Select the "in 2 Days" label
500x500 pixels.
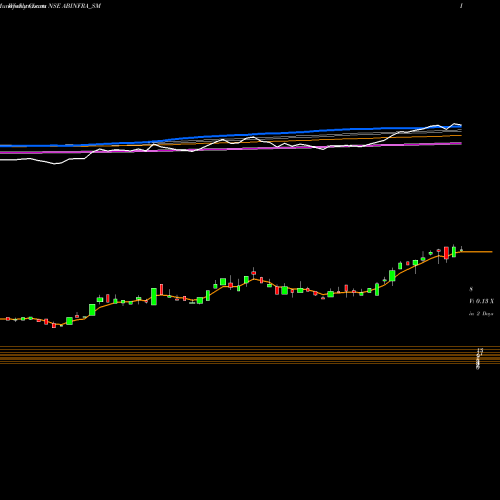point(481,314)
